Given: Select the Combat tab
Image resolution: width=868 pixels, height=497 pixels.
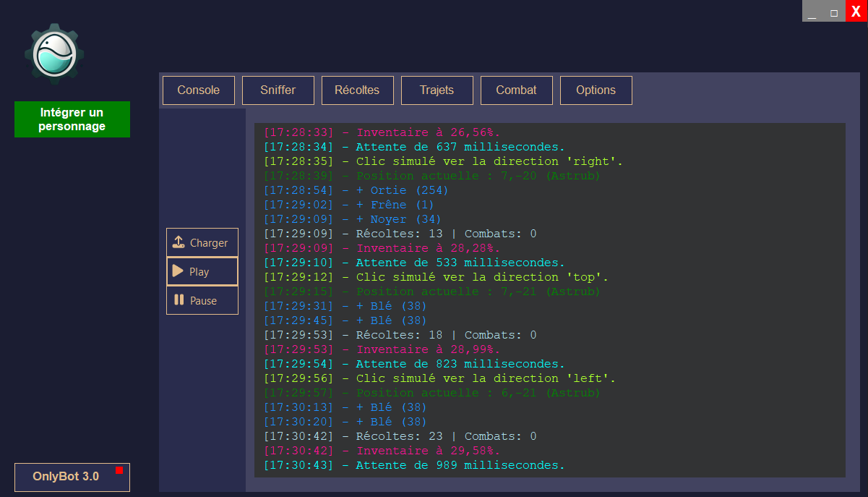Looking at the screenshot, I should coord(517,90).
